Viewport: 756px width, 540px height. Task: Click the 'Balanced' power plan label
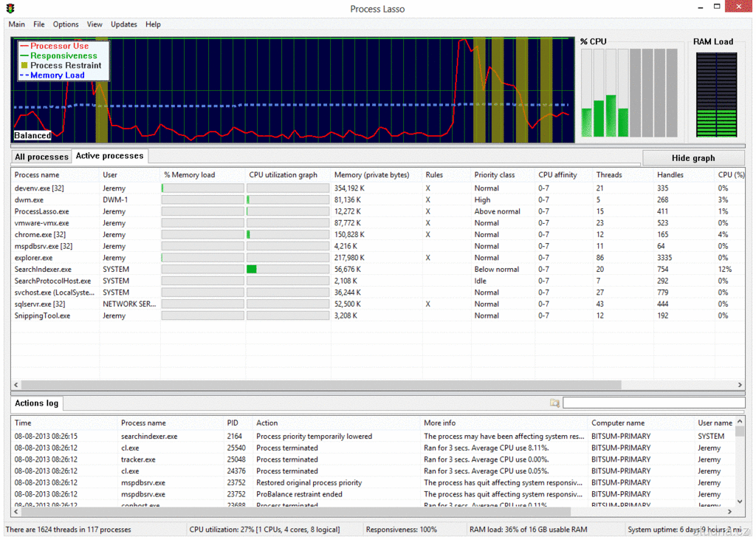[33, 135]
